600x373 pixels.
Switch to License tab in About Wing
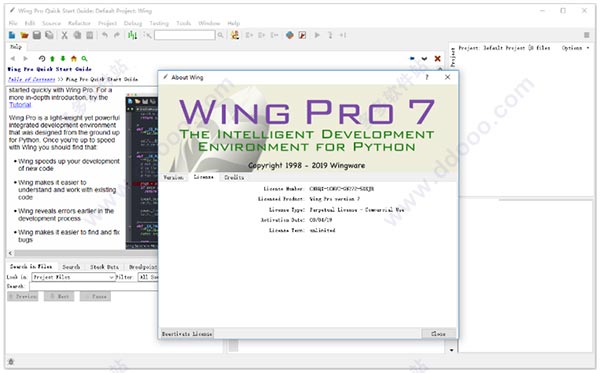[203, 177]
